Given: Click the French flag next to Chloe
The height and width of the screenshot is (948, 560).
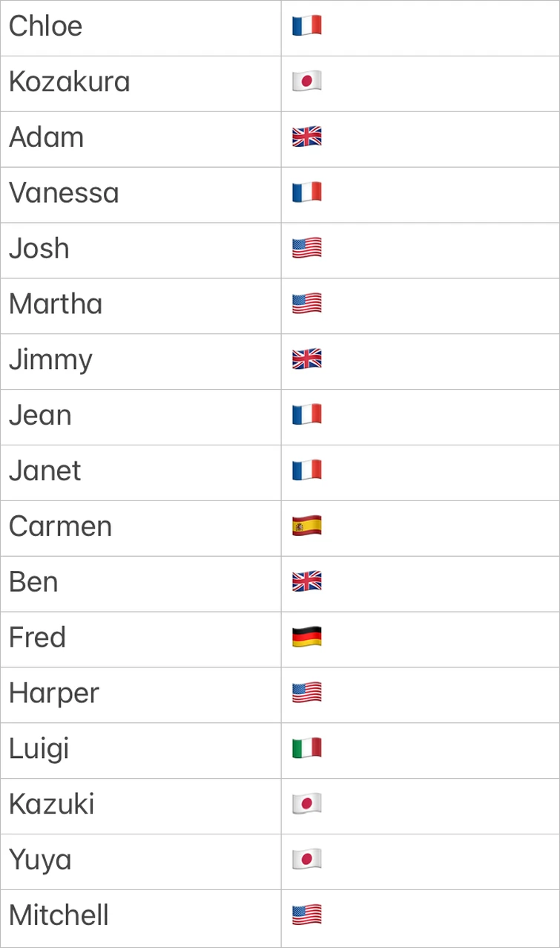Looking at the screenshot, I should [306, 27].
